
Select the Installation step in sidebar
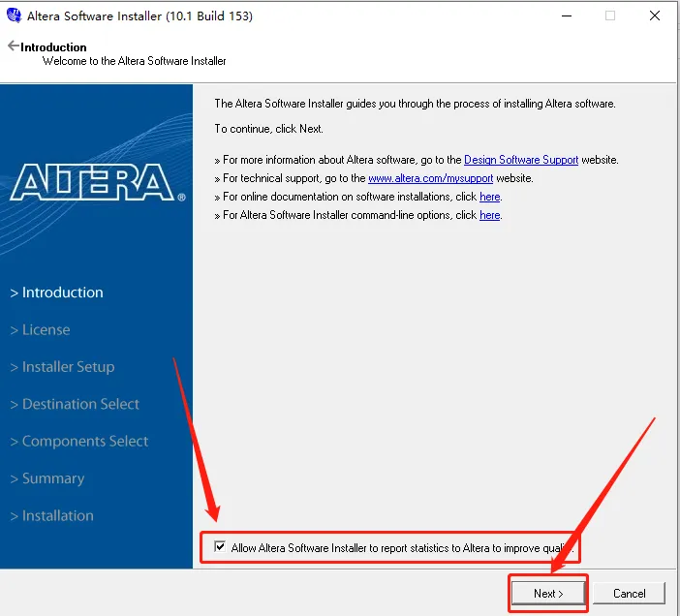tap(51, 515)
